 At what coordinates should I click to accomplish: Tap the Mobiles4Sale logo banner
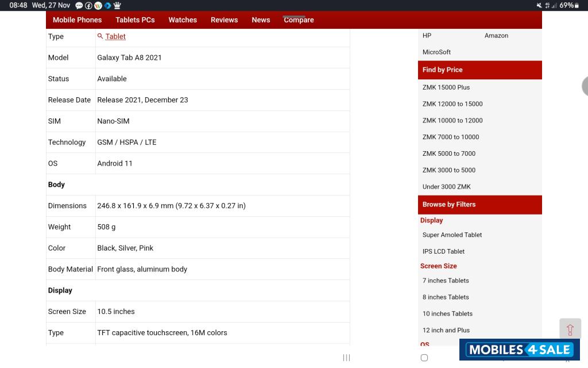pyautogui.click(x=519, y=350)
